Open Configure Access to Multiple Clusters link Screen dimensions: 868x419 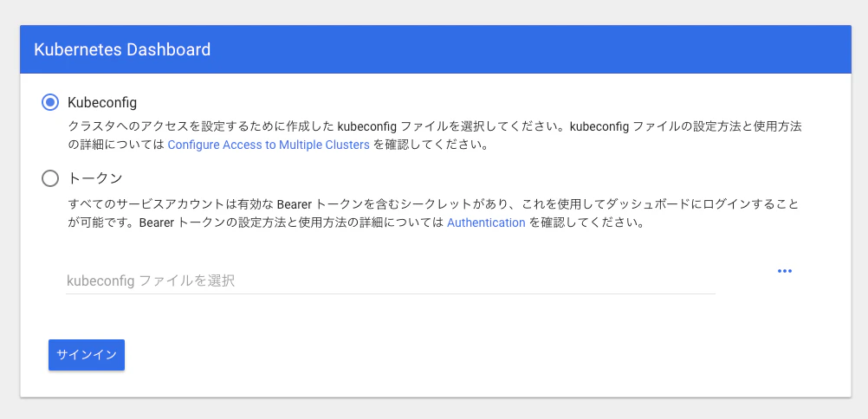(269, 145)
